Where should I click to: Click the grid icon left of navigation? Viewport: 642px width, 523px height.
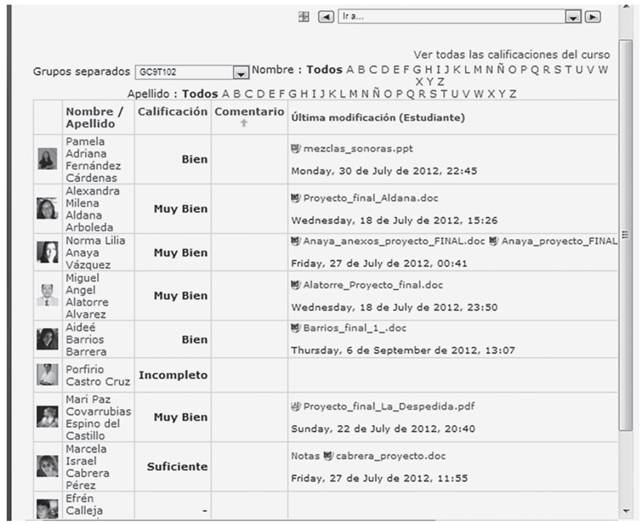pyautogui.click(x=304, y=17)
